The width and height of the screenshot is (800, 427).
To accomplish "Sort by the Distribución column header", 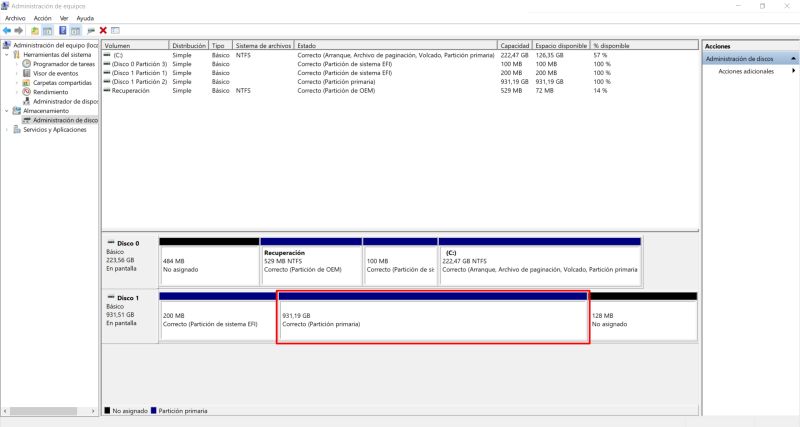I will [x=189, y=45].
